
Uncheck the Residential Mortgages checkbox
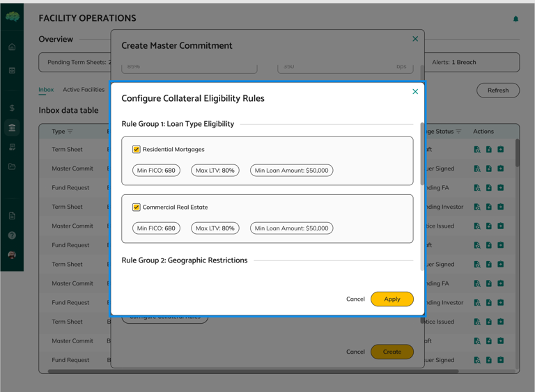coord(137,149)
